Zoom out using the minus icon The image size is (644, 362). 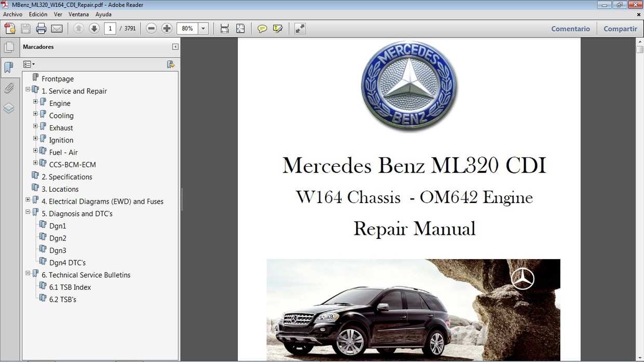click(151, 29)
